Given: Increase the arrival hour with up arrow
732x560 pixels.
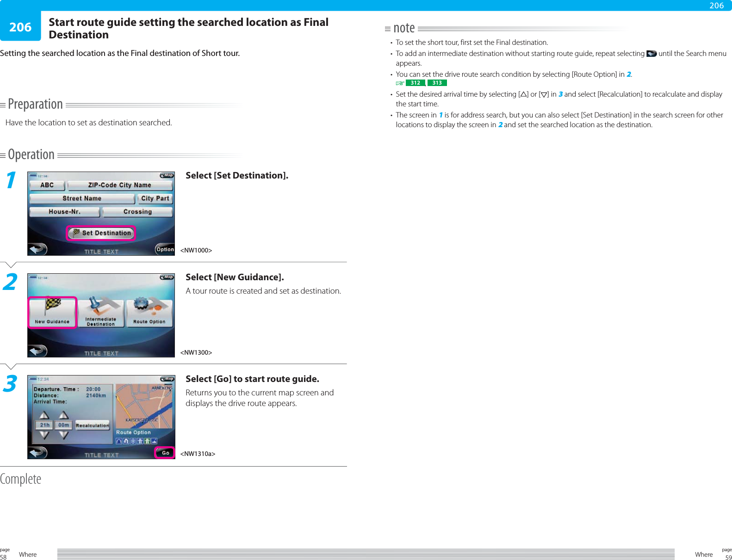Looking at the screenshot, I should [x=44, y=415].
